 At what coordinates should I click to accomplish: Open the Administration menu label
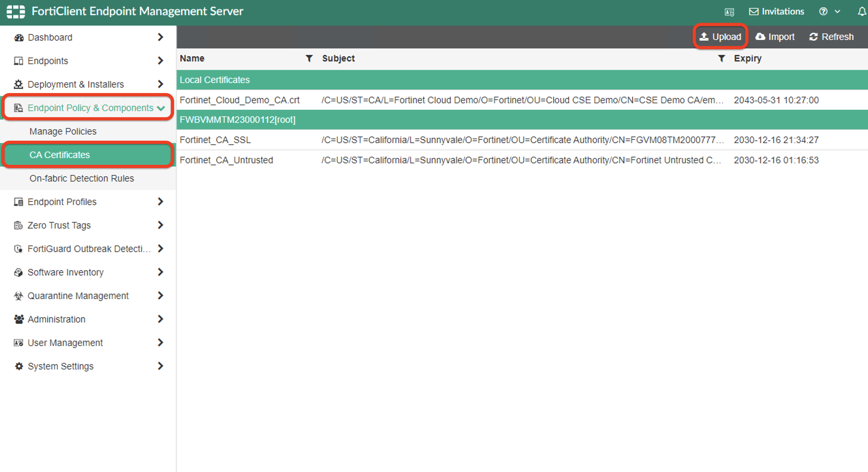tap(56, 319)
